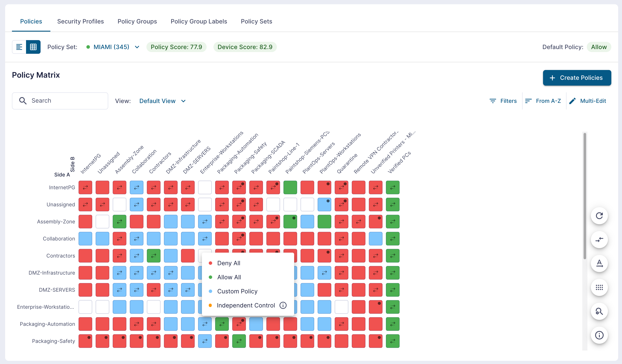Switch to list view toggle

(19, 47)
